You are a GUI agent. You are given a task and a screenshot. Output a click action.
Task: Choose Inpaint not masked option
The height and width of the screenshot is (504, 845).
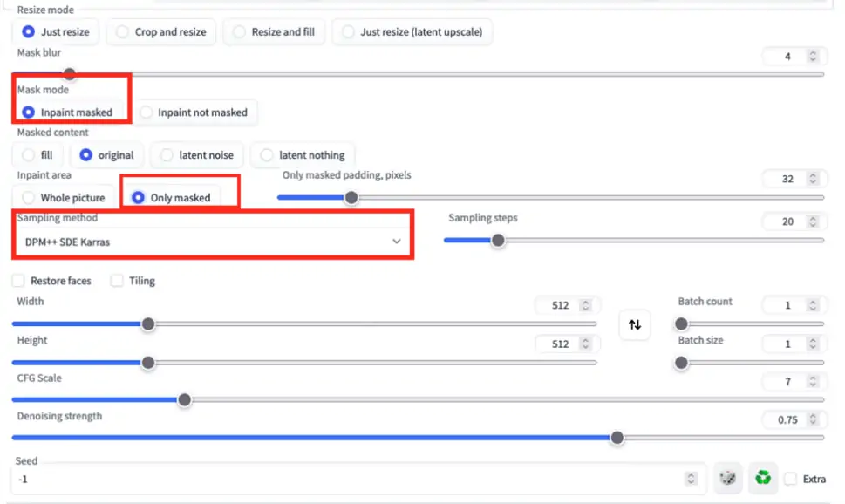(x=194, y=112)
